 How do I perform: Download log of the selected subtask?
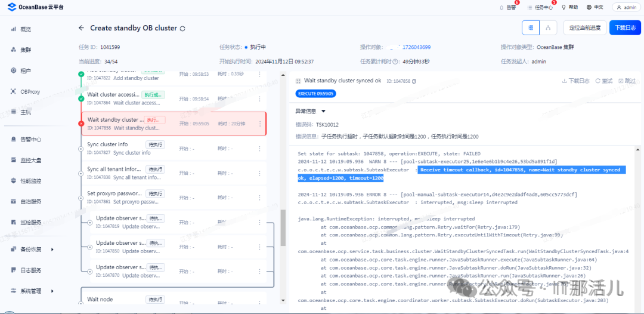[x=576, y=81]
